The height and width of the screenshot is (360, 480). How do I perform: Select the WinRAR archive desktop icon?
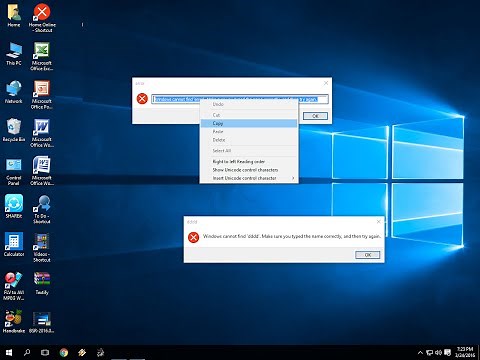(42, 283)
